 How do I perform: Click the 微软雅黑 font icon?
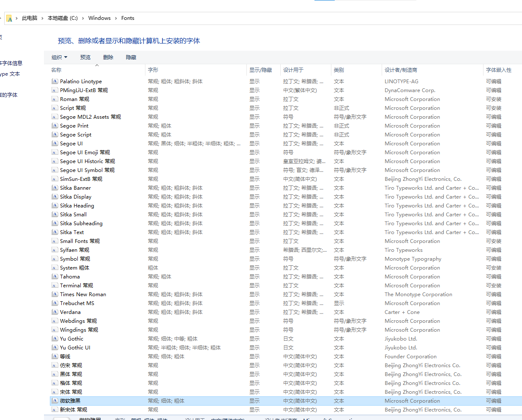[x=55, y=401]
